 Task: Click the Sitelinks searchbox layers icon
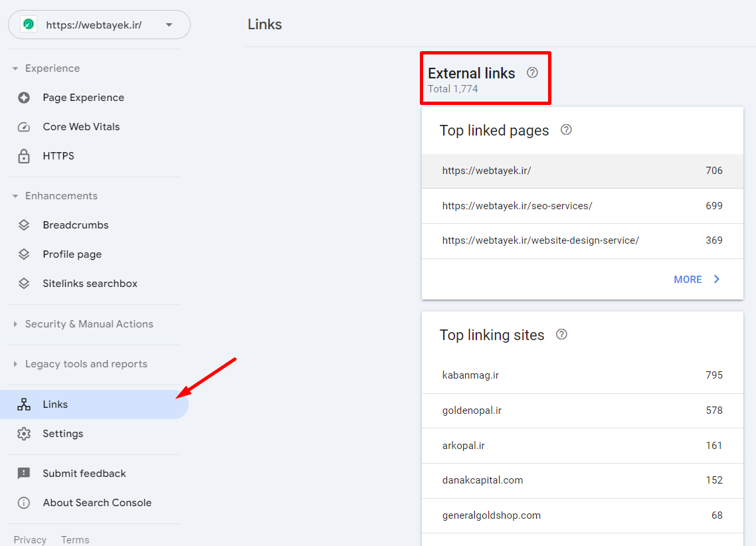point(24,284)
